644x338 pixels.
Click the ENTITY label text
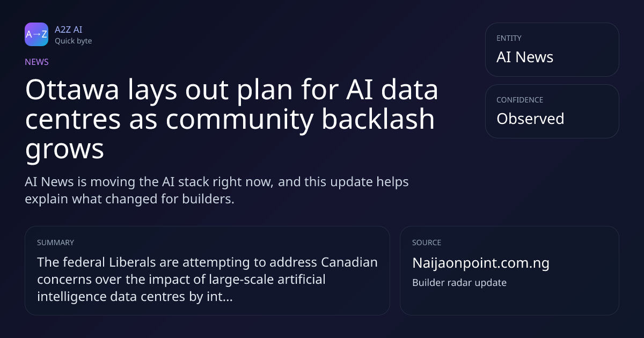pyautogui.click(x=509, y=38)
